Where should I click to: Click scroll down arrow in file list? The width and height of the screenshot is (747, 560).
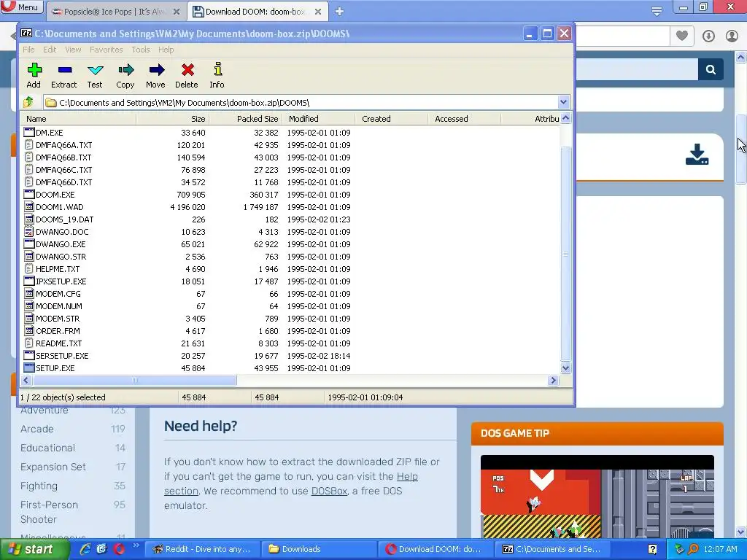[565, 367]
